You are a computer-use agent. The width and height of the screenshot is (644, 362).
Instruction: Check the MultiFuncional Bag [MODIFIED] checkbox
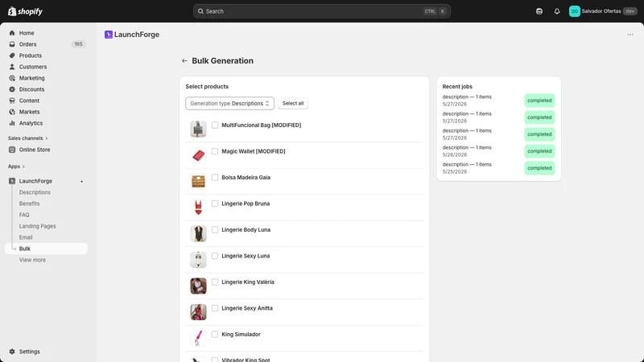coord(215,125)
